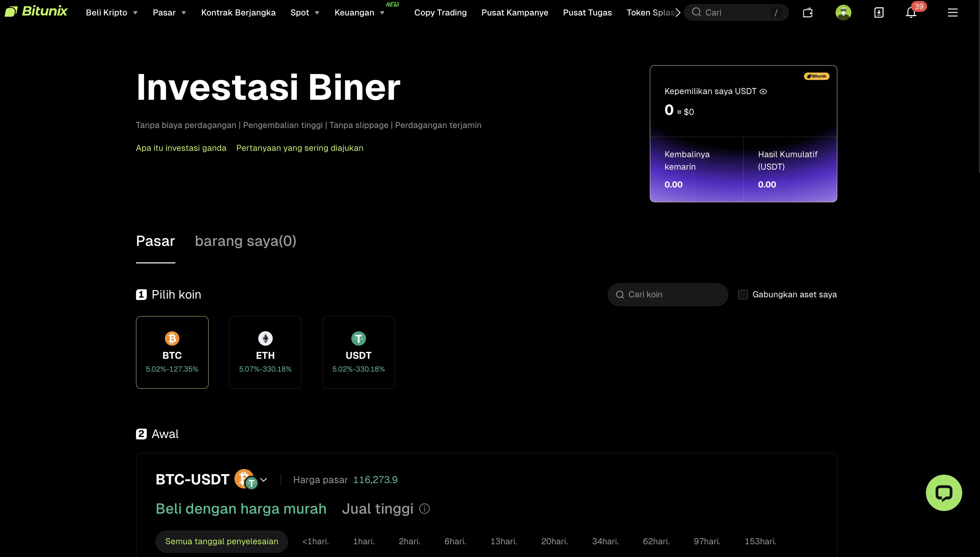Switch to the barang saya(0) tab
This screenshot has width=980, height=557.
[x=246, y=241]
